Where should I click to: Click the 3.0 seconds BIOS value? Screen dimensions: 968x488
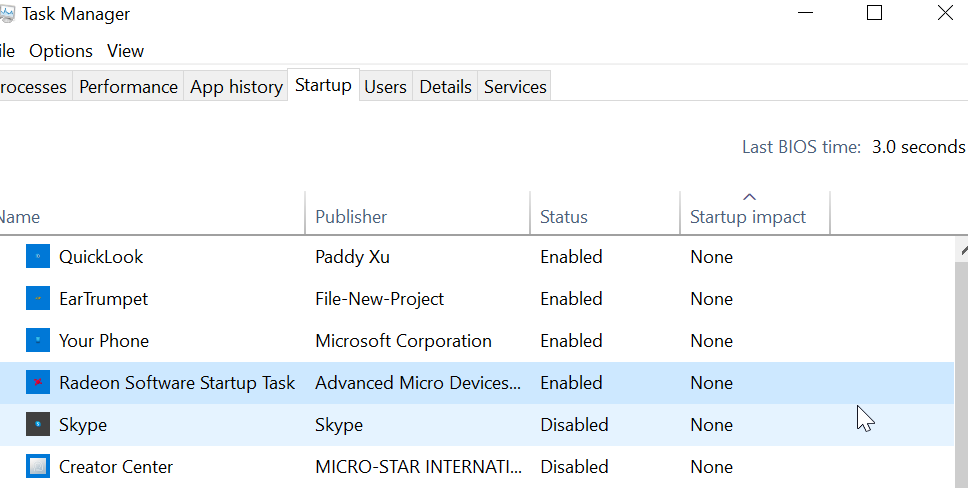tap(918, 146)
